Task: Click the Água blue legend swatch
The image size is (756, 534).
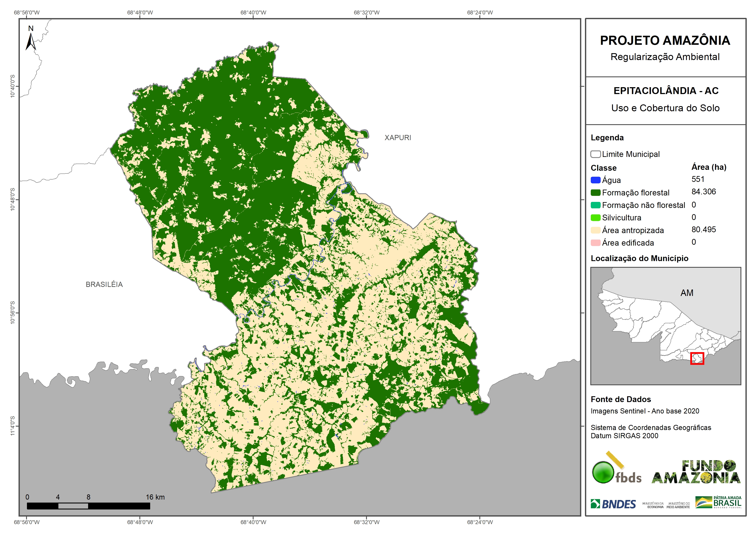Action: tap(595, 180)
